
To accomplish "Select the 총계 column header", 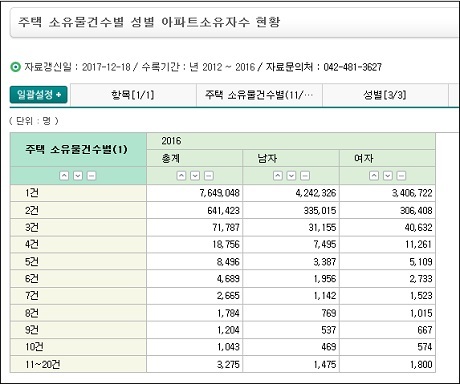I will click(x=195, y=158).
